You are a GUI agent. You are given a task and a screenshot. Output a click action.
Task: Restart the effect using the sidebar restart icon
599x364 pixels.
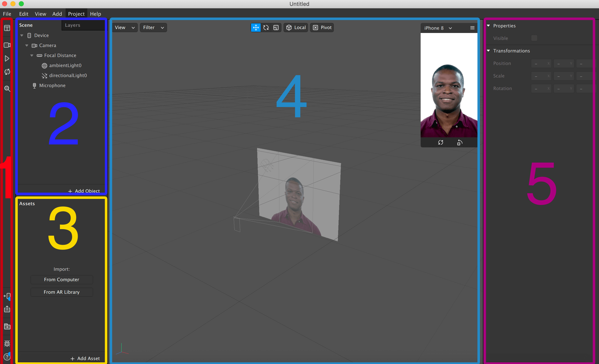tap(7, 71)
